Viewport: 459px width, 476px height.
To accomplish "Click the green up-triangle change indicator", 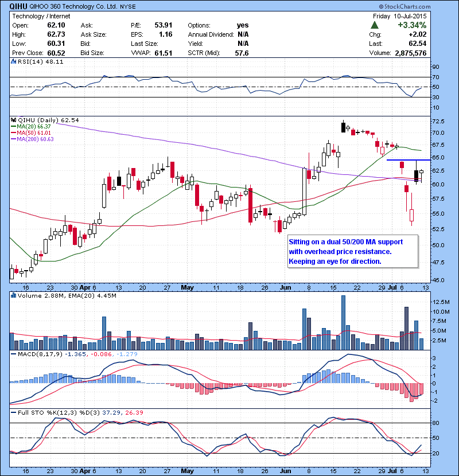I will (375, 25).
